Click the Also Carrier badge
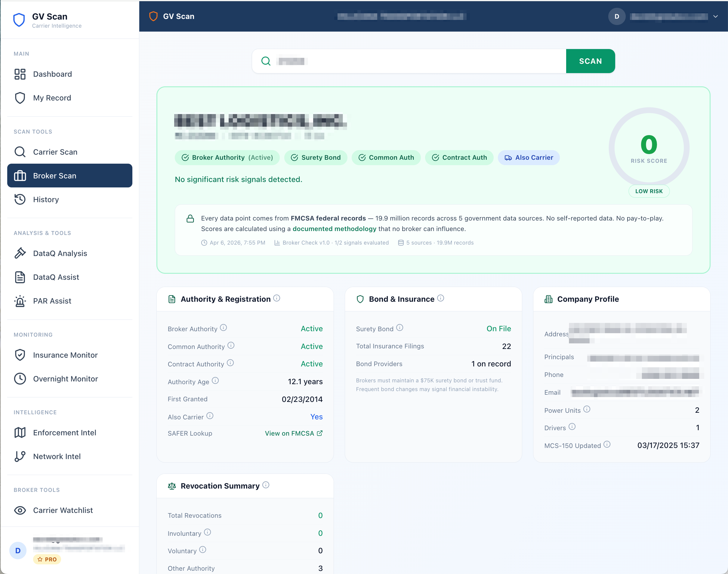The width and height of the screenshot is (728, 574). [529, 158]
